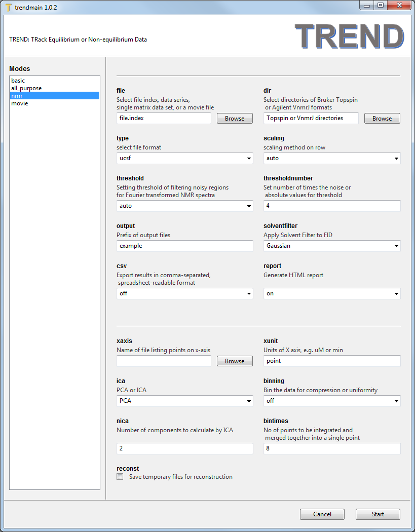The image size is (415, 532).
Task: Enable Save temporary files for reconstruction checkbox
Action: [x=120, y=477]
